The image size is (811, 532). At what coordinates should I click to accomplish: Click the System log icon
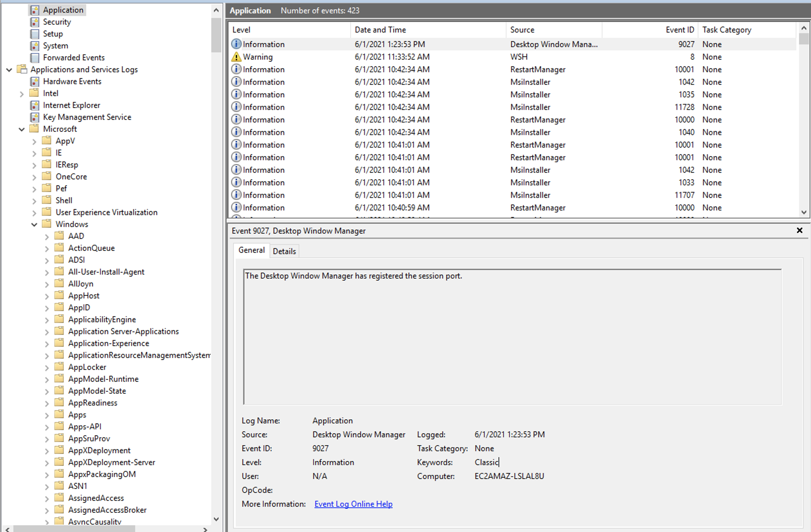coord(34,46)
